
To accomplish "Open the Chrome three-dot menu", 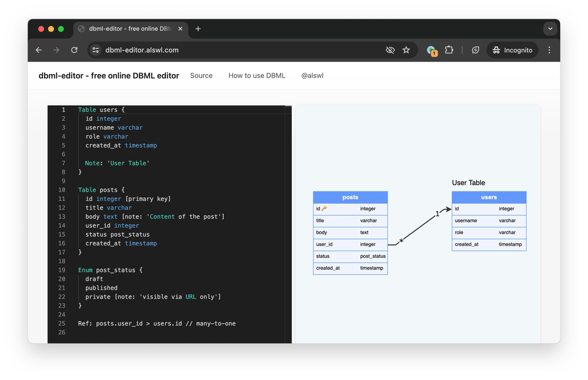I will 549,50.
